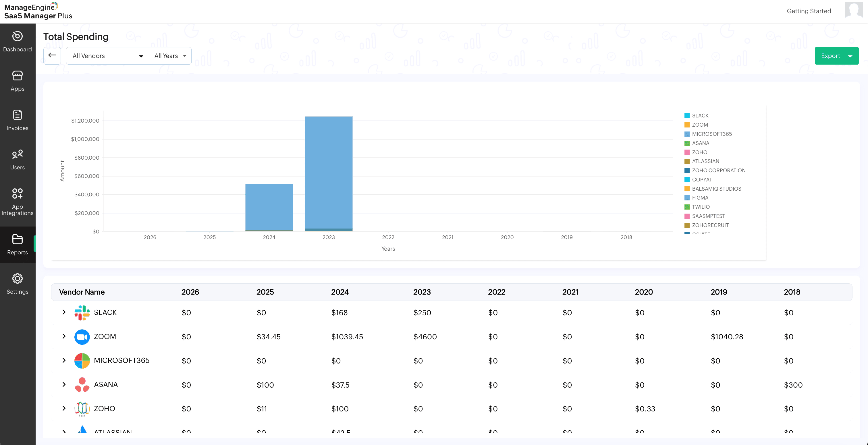This screenshot has height=445, width=868.
Task: Click the 2024 spending bar in chart
Action: pos(269,207)
